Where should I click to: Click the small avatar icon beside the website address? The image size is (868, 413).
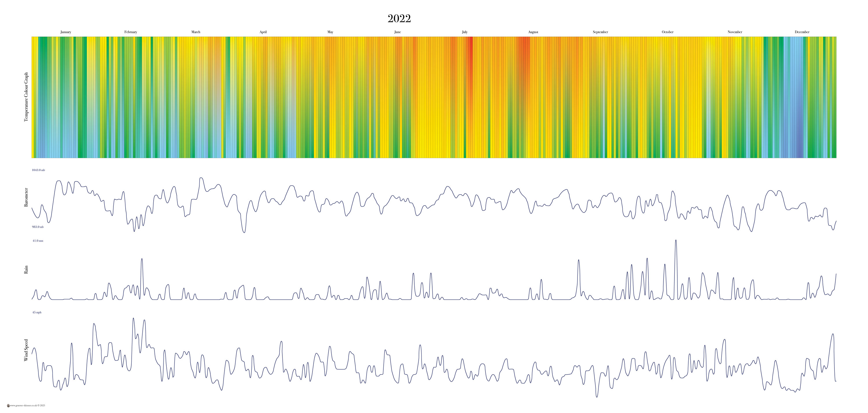8,405
